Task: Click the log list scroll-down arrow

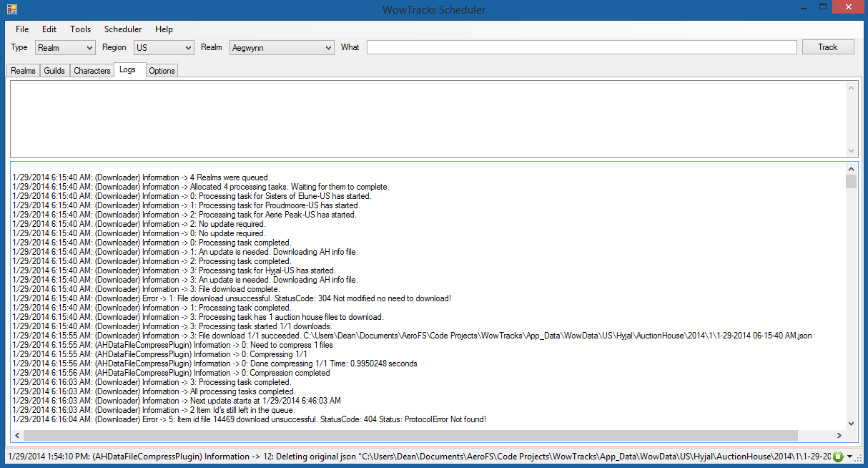Action: click(851, 424)
